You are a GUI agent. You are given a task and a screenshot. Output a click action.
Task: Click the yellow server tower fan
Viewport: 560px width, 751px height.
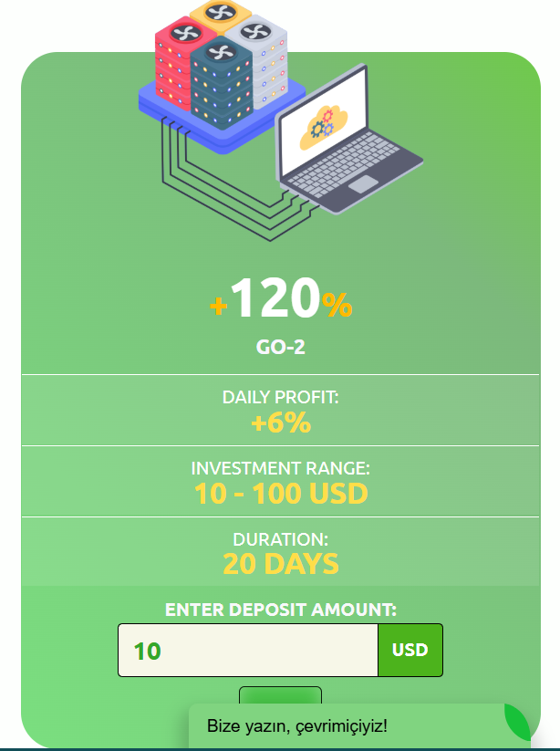click(220, 14)
